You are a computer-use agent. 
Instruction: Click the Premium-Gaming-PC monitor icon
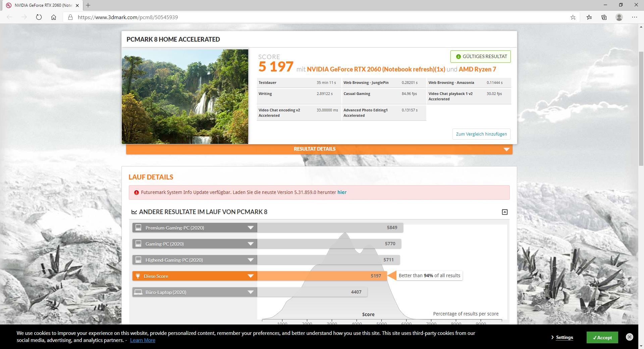138,228
